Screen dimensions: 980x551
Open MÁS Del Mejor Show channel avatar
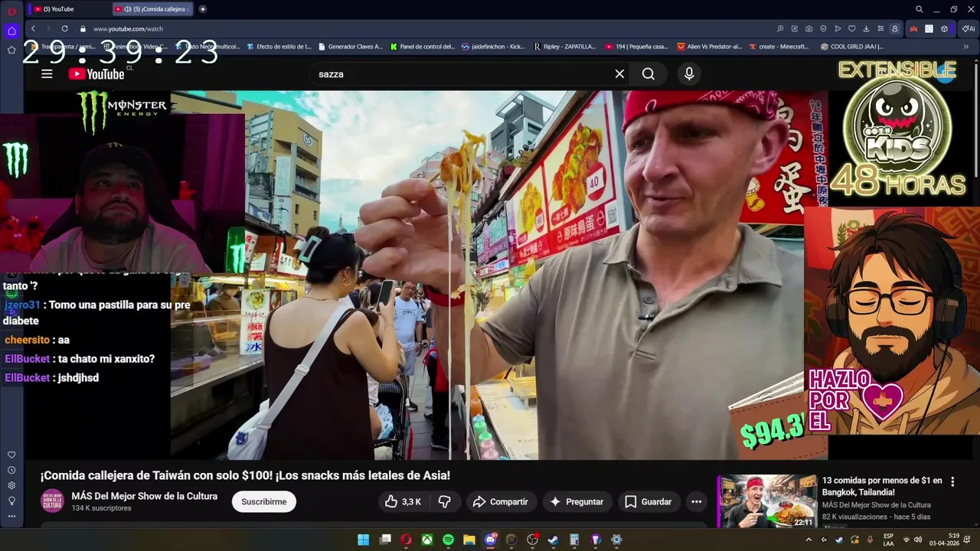pos(52,500)
